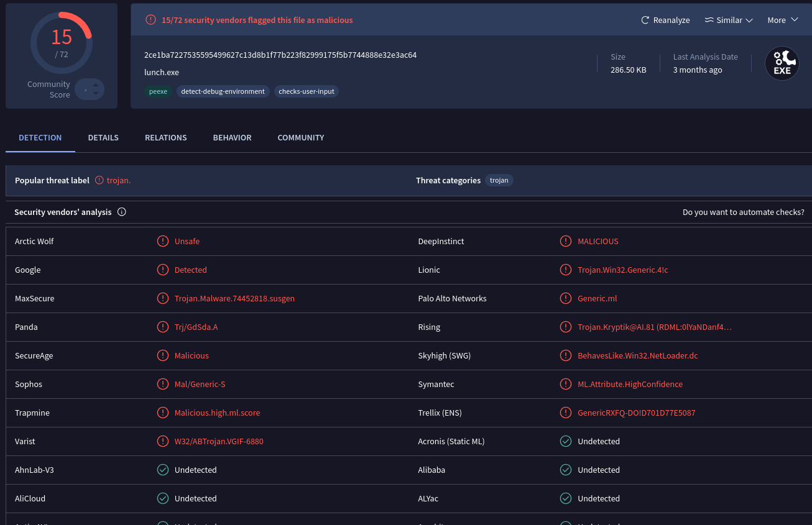
Task: Click the checkmark icon in Alibaba row
Action: (566, 470)
